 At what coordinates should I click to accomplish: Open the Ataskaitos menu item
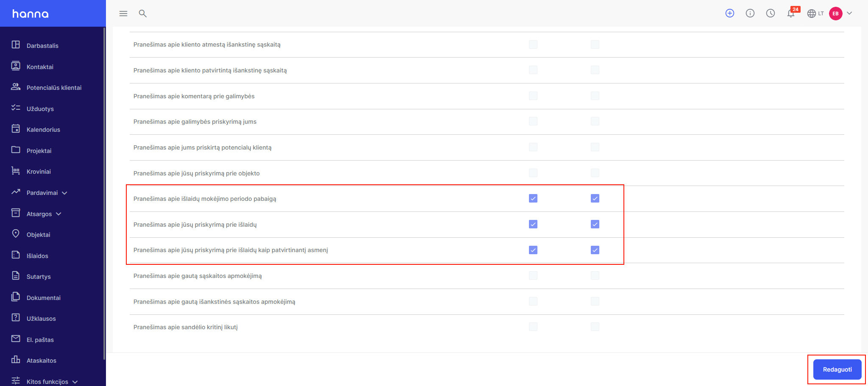[x=42, y=361]
